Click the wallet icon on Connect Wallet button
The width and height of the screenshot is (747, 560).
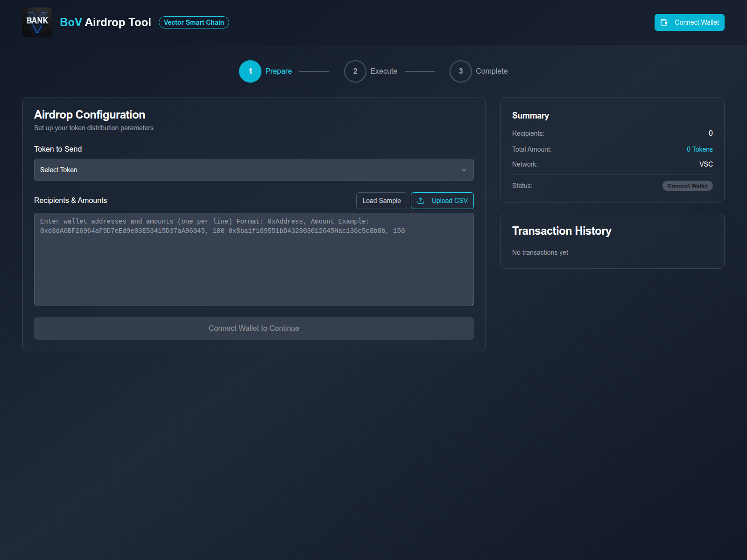click(664, 22)
